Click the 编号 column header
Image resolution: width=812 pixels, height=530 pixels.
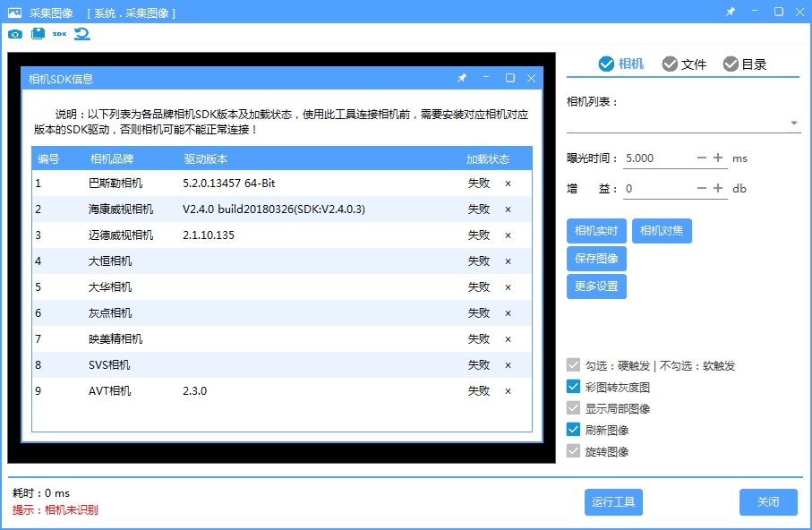pyautogui.click(x=48, y=159)
